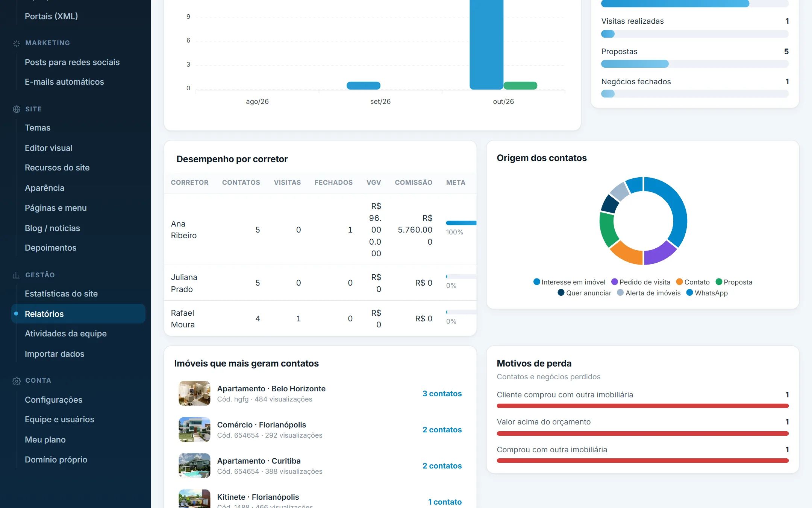Click the Marketing section sparkle icon

pyautogui.click(x=17, y=43)
